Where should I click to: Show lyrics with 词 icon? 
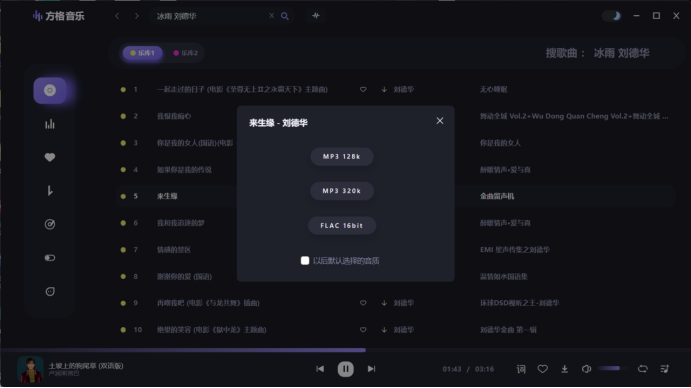(x=521, y=369)
